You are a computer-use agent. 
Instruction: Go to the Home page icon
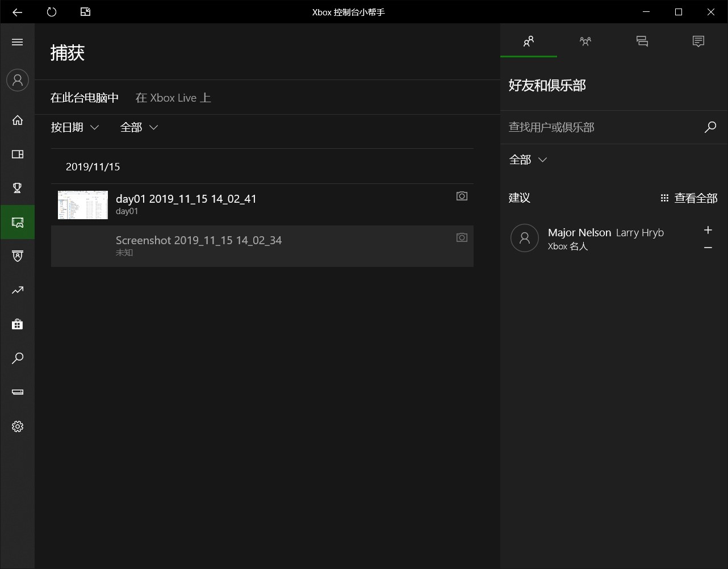pyautogui.click(x=18, y=120)
